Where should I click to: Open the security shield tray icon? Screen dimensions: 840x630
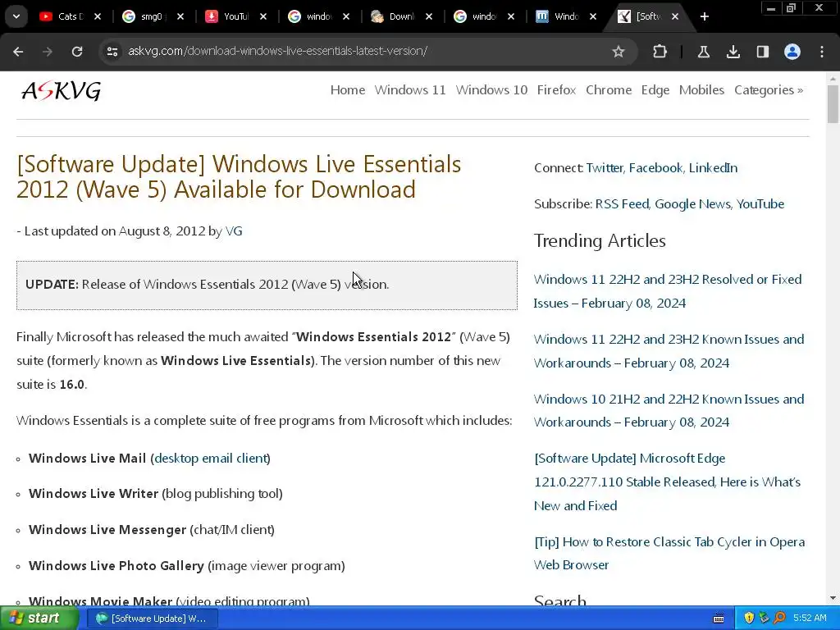pos(749,619)
